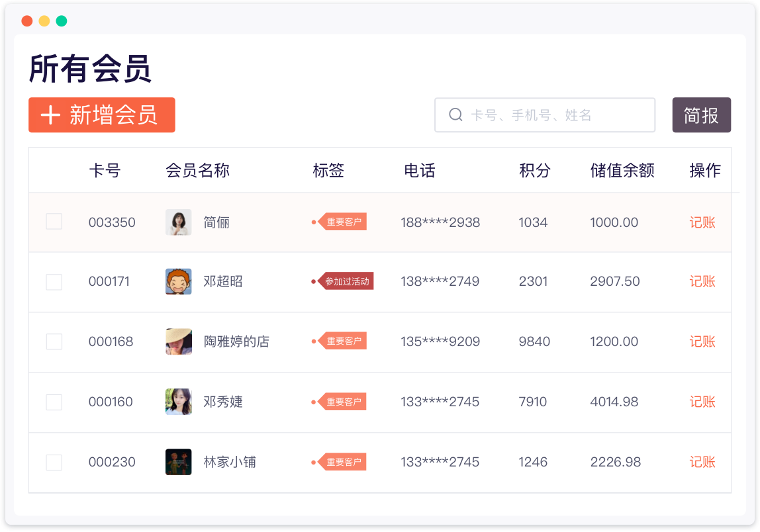Open the 简报 report button

click(701, 115)
